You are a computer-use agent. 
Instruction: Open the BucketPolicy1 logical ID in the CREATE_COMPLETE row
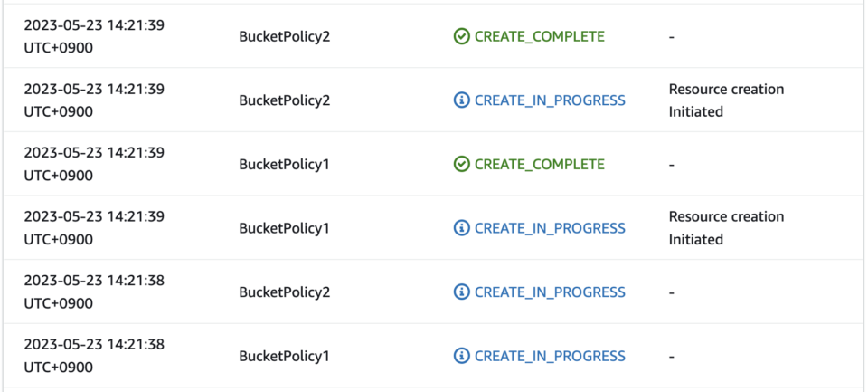(x=284, y=164)
